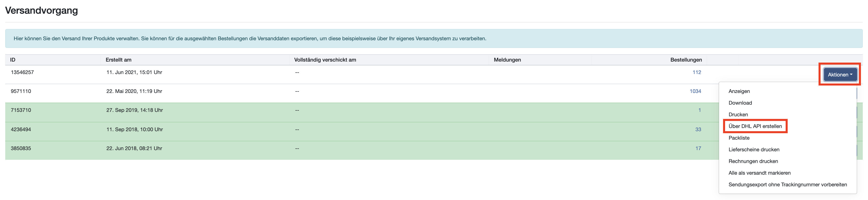Click the 33 orders count link

coord(698,129)
